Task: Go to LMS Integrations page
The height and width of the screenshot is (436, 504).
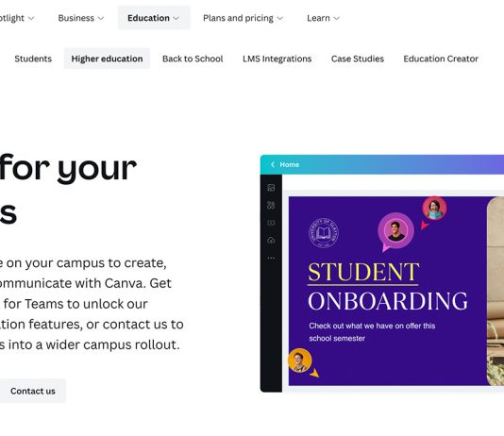Action: point(277,59)
